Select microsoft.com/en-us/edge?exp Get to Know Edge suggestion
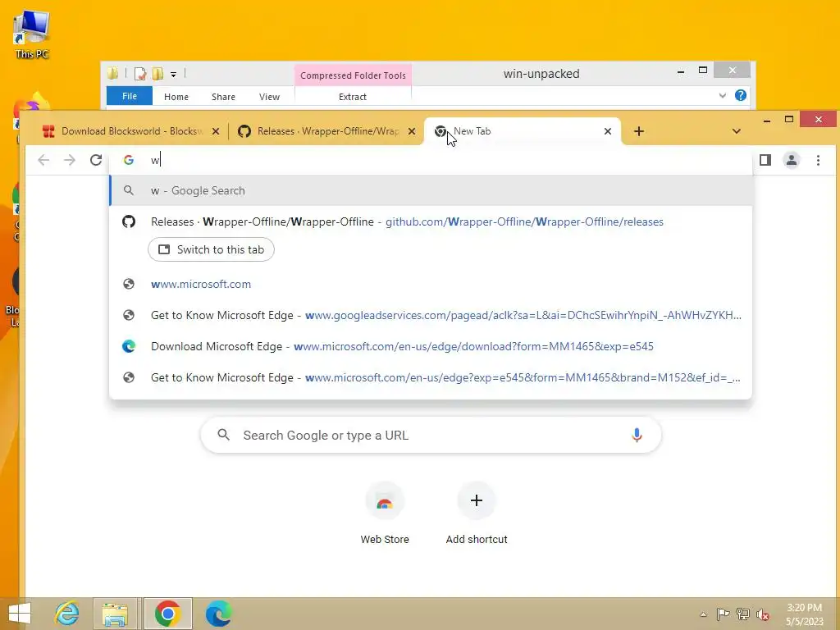This screenshot has width=840, height=630. [x=431, y=377]
